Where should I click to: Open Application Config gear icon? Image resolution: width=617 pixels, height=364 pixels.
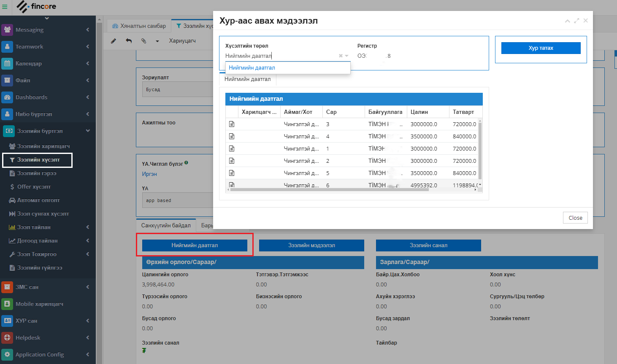pos(7,354)
